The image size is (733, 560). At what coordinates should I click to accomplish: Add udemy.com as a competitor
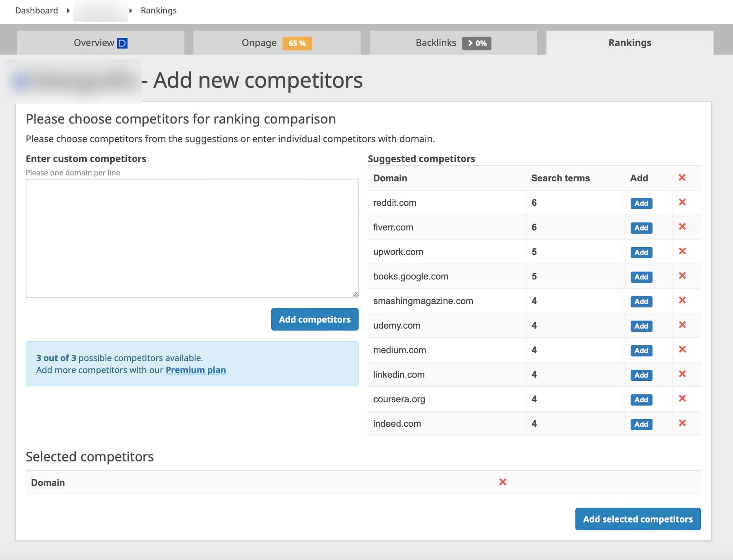coord(641,326)
